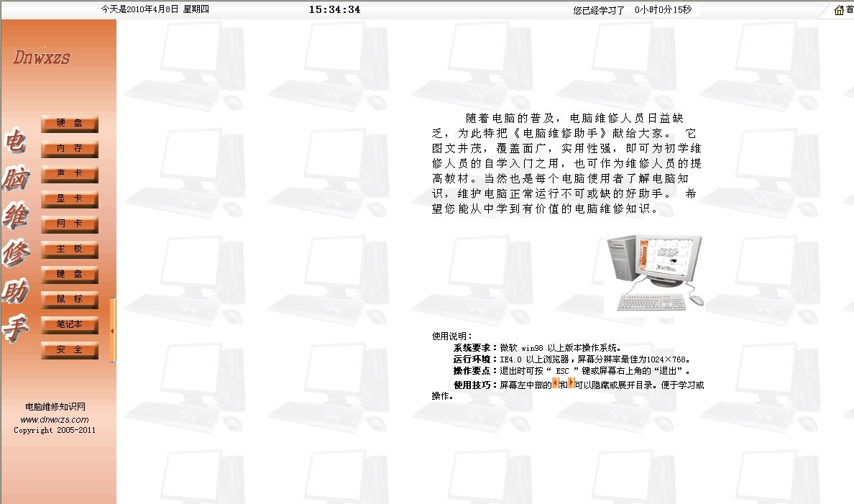The image size is (854, 504).
Task: Open the 笔记本 (laptop) topic
Action: click(x=69, y=325)
